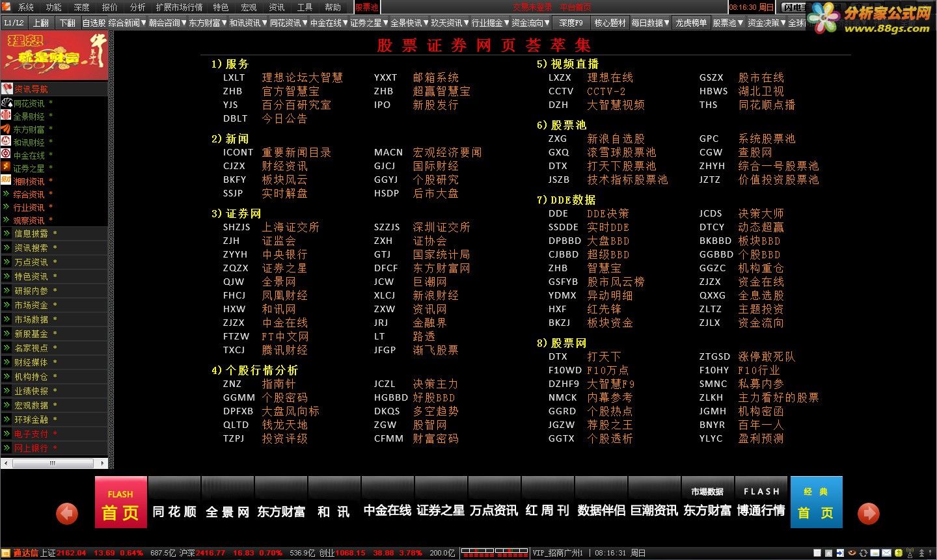Click the sidebar horizontal scrollbar thumb
This screenshot has width=937, height=560.
pyautogui.click(x=52, y=463)
